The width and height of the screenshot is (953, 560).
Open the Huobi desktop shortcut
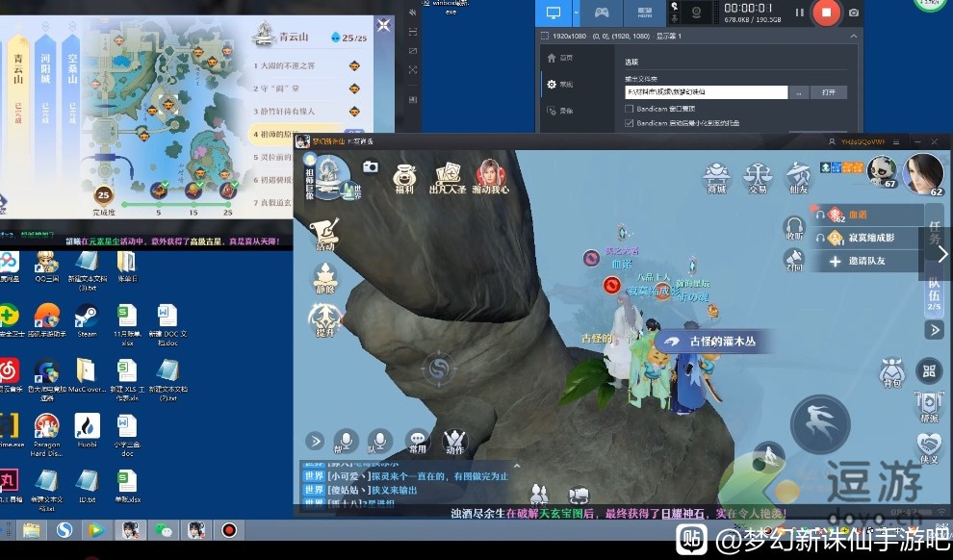pyautogui.click(x=87, y=430)
